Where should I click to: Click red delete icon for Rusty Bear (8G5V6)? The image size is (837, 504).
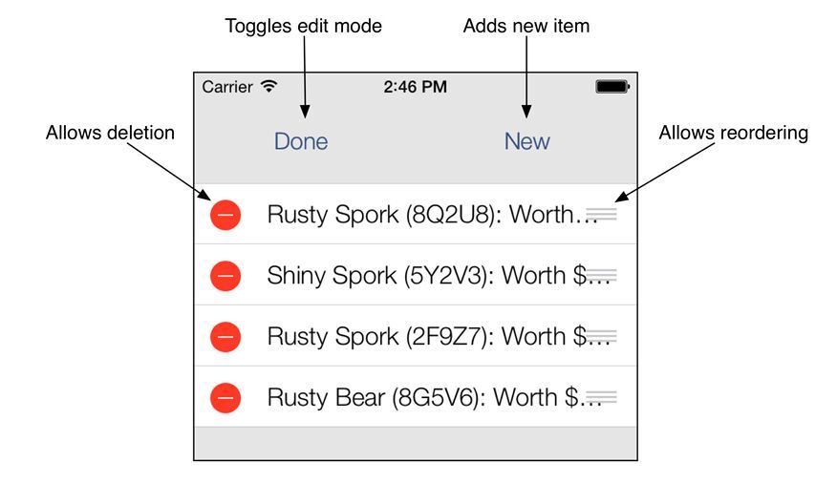[x=225, y=397]
